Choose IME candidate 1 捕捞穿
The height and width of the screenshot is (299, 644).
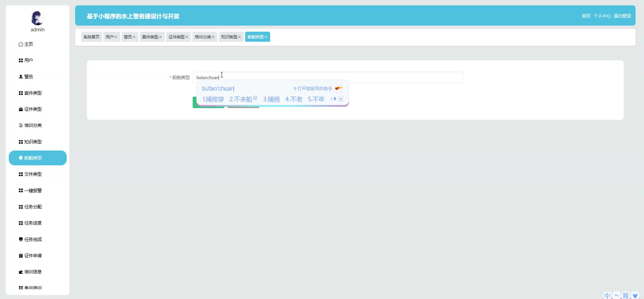point(213,99)
